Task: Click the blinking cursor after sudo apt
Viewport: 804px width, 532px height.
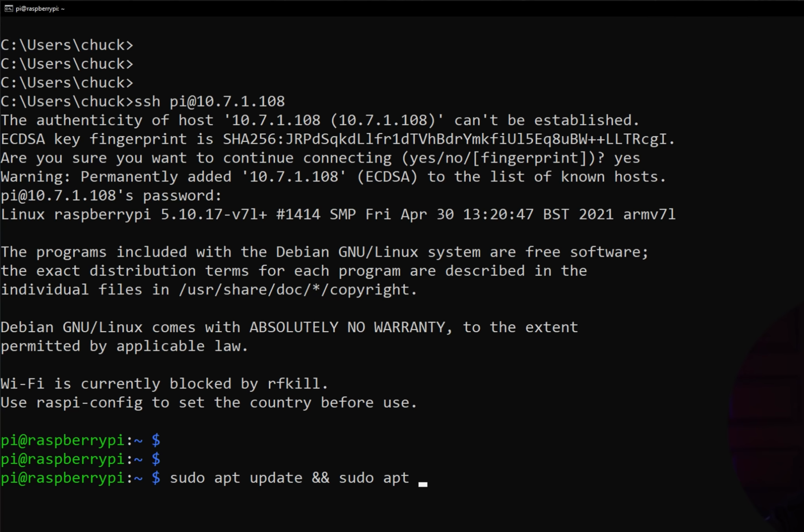Action: pyautogui.click(x=423, y=483)
